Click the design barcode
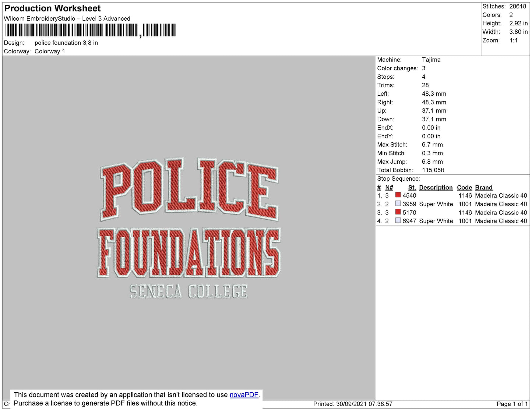The width and height of the screenshot is (532, 411). tap(91, 30)
